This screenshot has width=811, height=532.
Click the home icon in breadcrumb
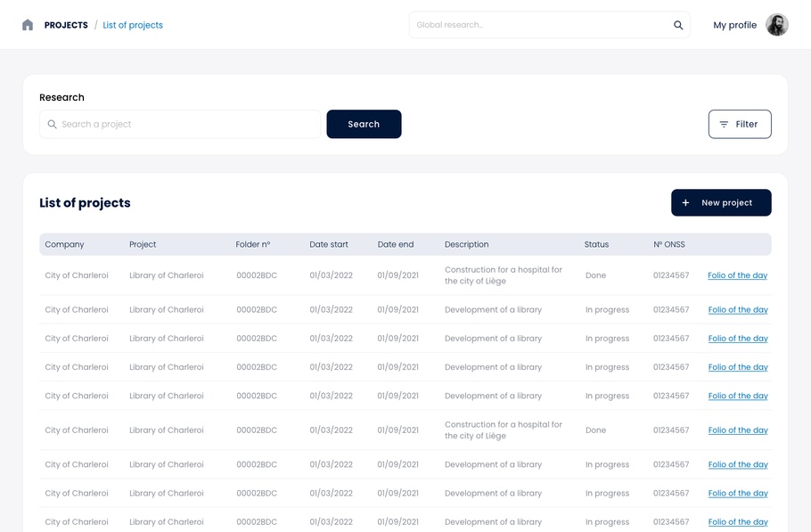click(28, 25)
